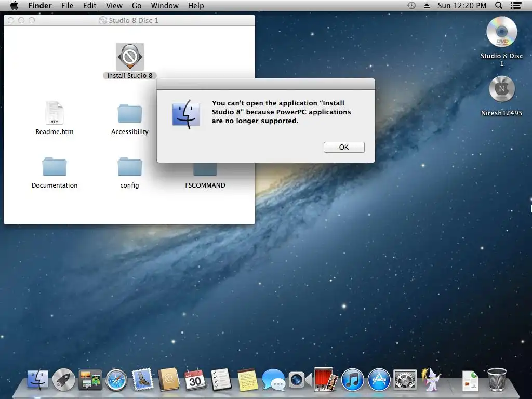
Task: Click the disc proxy icon in window title
Action: 102,20
